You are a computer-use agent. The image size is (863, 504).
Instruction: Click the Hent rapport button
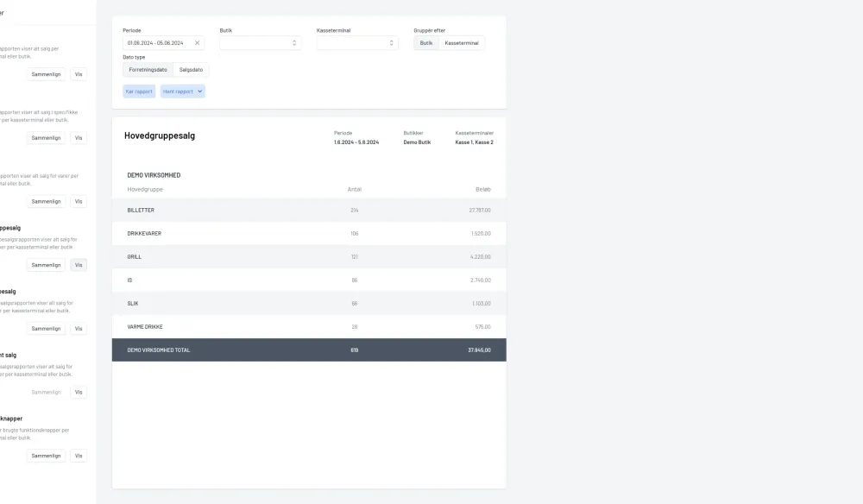coord(180,91)
